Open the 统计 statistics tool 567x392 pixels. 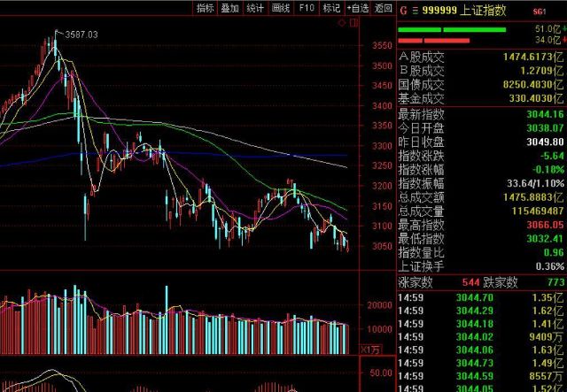coord(255,8)
